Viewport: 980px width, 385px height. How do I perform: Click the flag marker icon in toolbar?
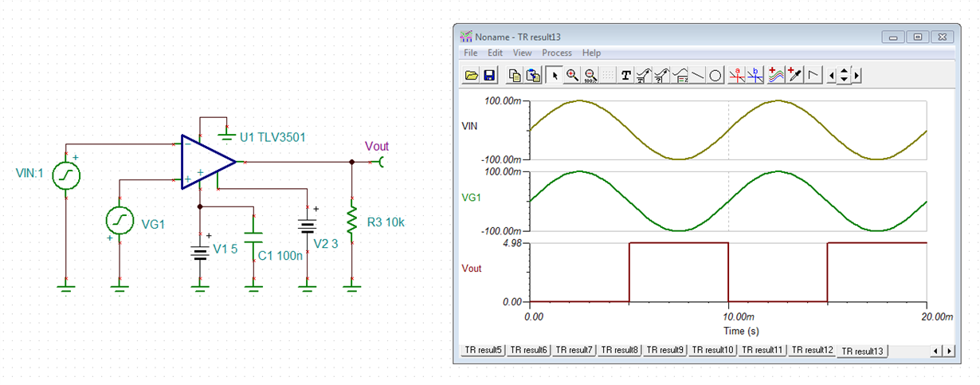[813, 76]
